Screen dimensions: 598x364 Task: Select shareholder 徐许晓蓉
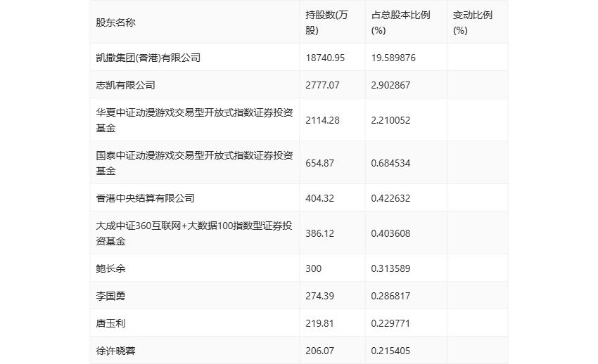coord(115,351)
